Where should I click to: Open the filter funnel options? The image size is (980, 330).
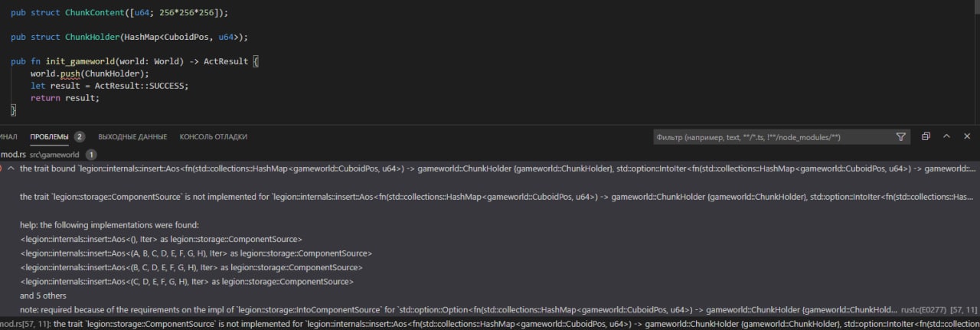(901, 137)
